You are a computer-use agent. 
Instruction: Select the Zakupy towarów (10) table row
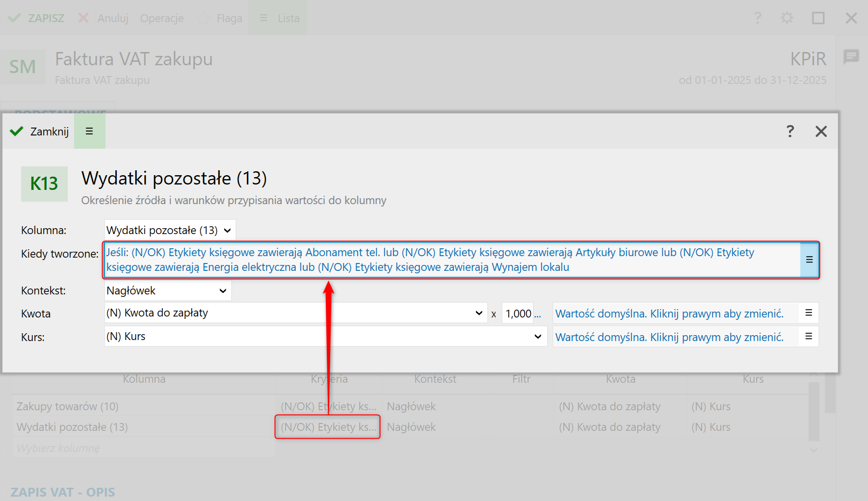pos(410,406)
